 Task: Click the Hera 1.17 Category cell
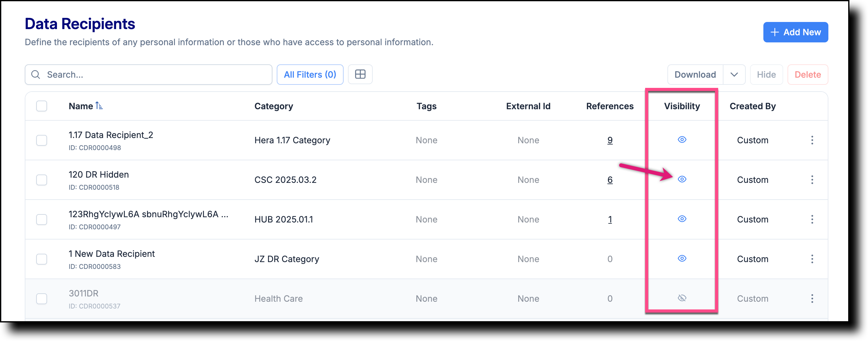tap(292, 140)
